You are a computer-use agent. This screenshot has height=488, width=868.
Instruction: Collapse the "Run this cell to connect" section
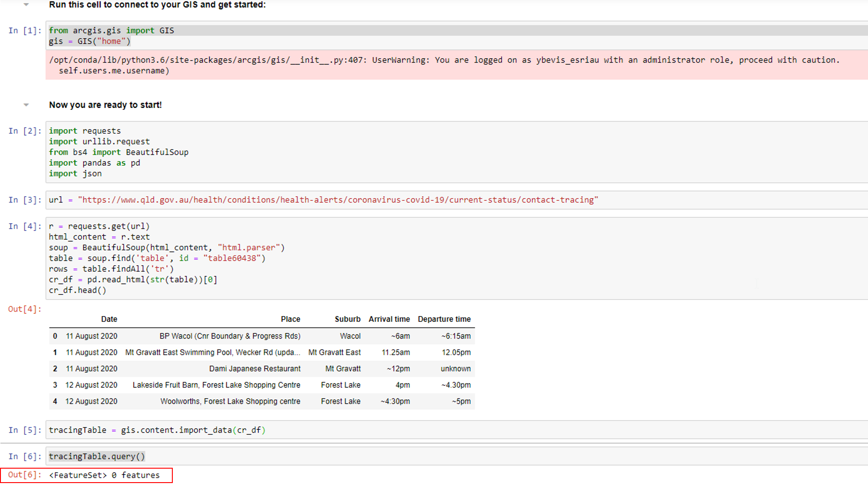[26, 5]
